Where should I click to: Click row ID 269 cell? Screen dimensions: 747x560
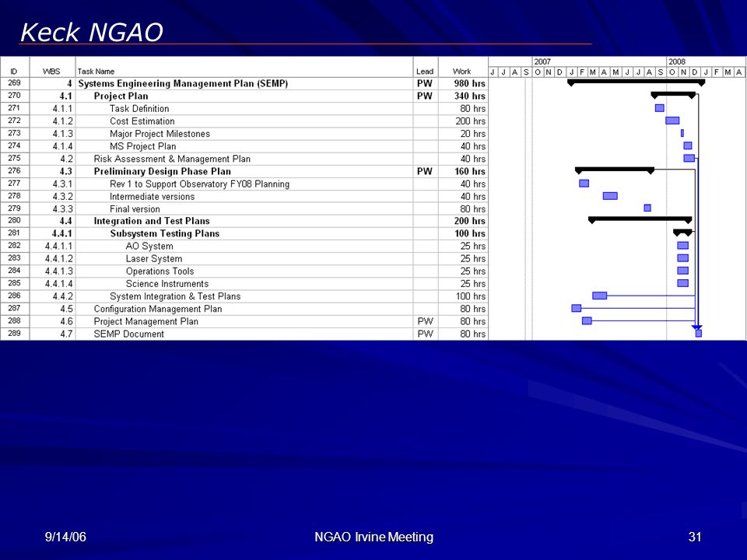click(x=14, y=83)
